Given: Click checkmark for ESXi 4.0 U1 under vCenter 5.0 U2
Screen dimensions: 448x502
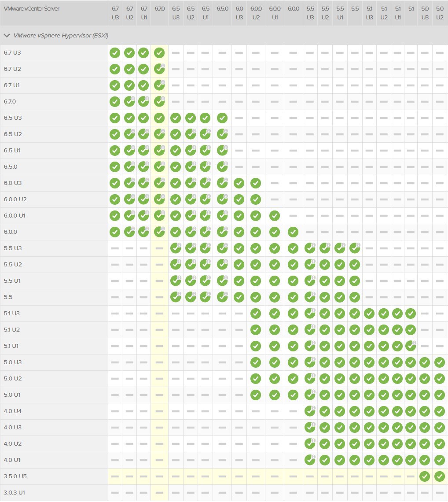Looking at the screenshot, I should tap(440, 460).
